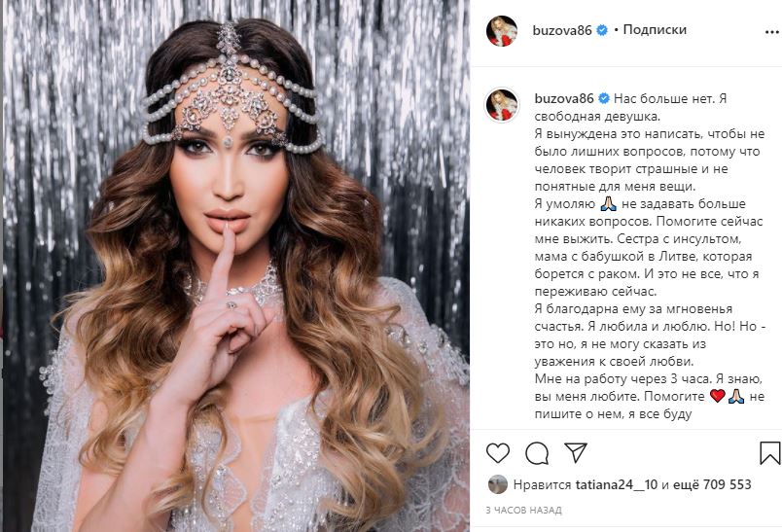Click the 3 ЧАСОВ НАЗАД timestamp
The height and width of the screenshot is (532, 782).
523,510
